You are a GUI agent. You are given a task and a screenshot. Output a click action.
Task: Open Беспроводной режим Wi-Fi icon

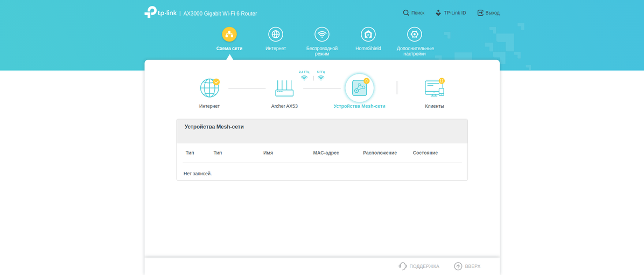pos(322,35)
